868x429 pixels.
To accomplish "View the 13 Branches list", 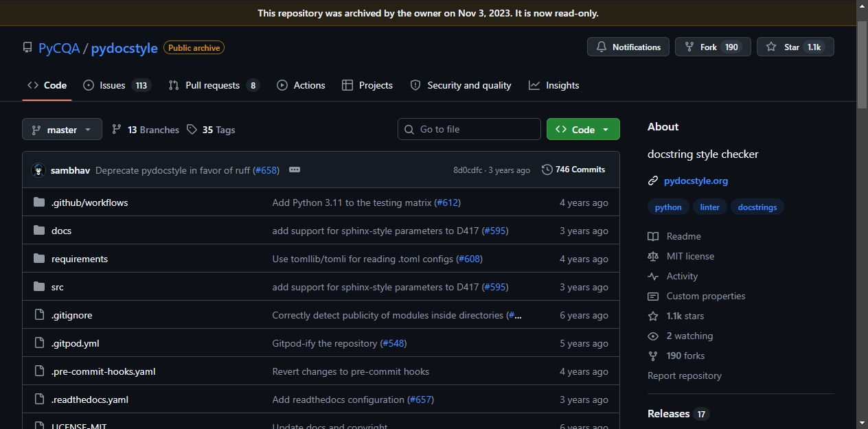I will pos(146,130).
